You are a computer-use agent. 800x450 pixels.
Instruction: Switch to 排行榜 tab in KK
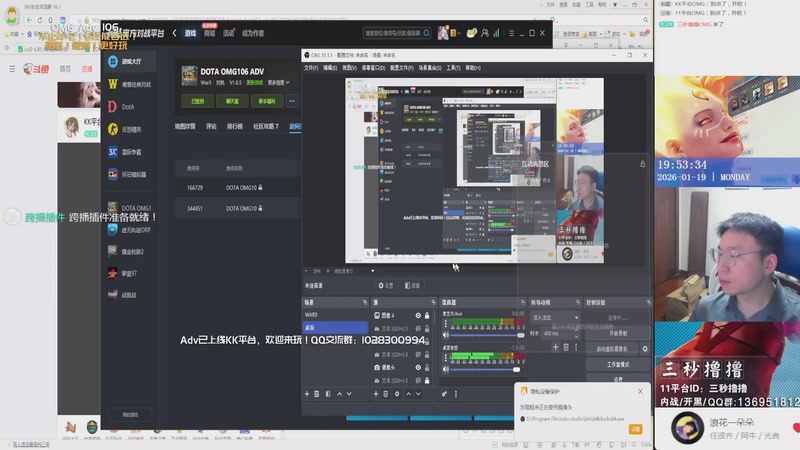click(x=235, y=126)
